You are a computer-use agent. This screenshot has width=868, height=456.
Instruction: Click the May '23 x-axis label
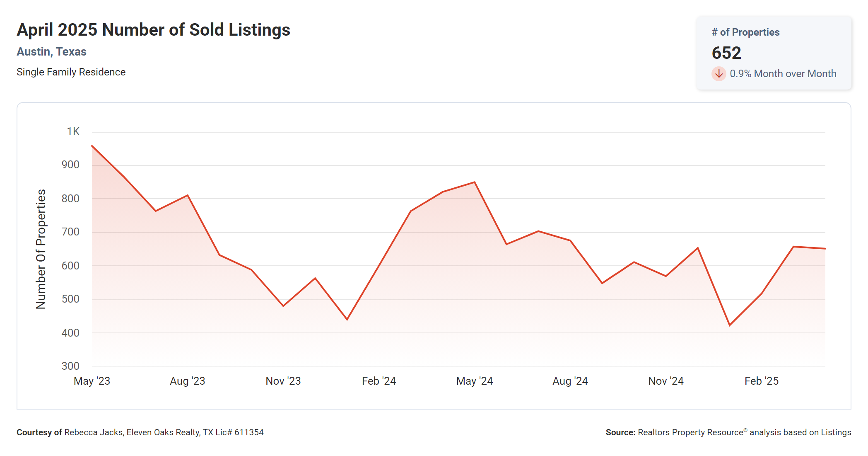pos(92,381)
